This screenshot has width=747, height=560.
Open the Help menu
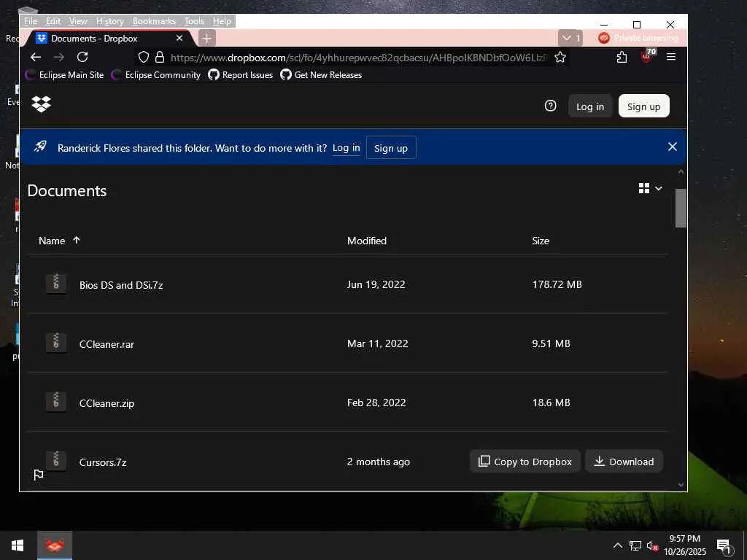[x=222, y=21]
